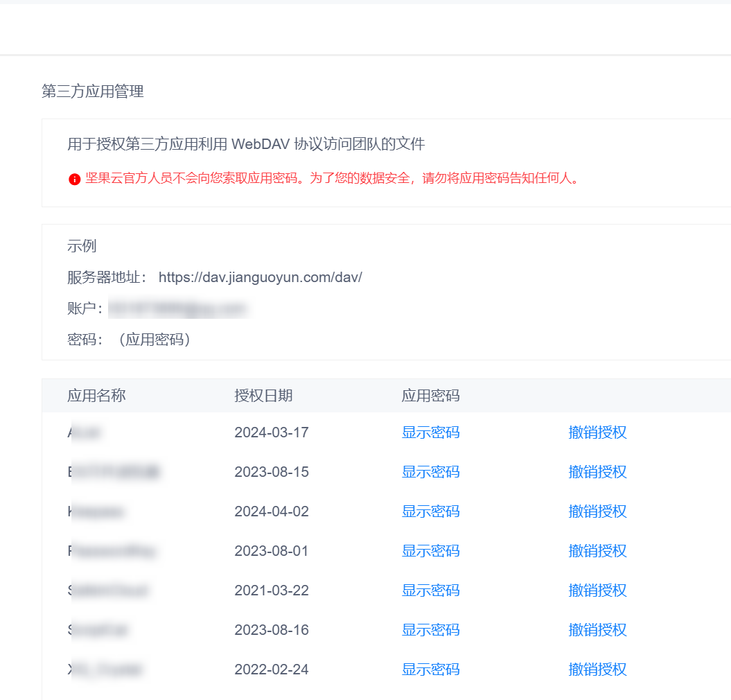Click the （应用密码） placeholder text

(x=154, y=340)
